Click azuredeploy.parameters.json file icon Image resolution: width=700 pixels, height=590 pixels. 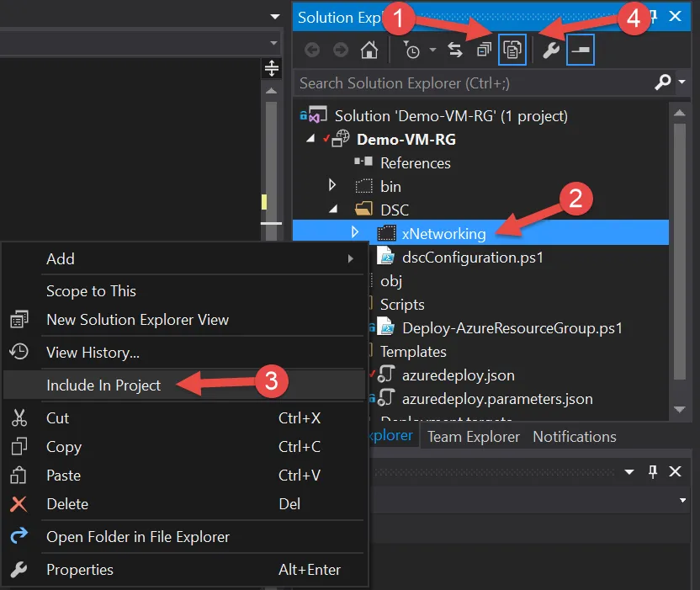386,397
